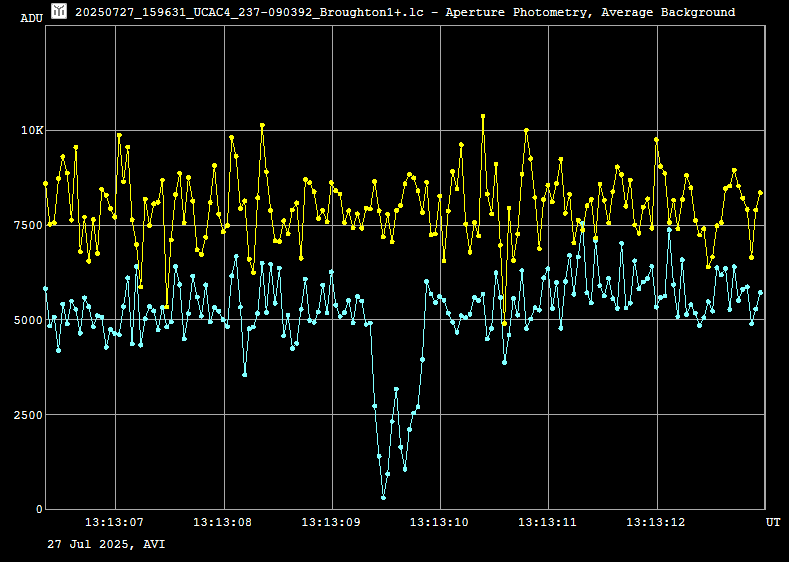
Task: Click the 0 y-axis label
Action: coord(39,509)
